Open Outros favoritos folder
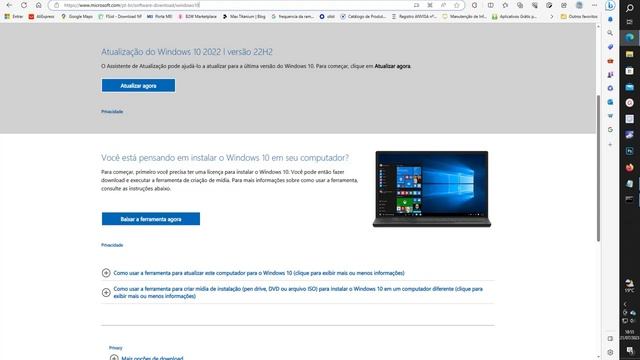Screen dimensions: 640x360 point(579,17)
